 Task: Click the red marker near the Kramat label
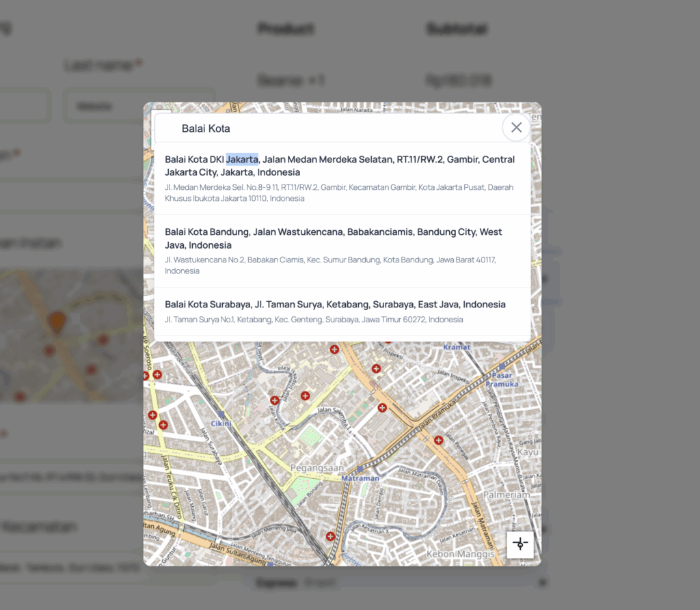point(376,368)
